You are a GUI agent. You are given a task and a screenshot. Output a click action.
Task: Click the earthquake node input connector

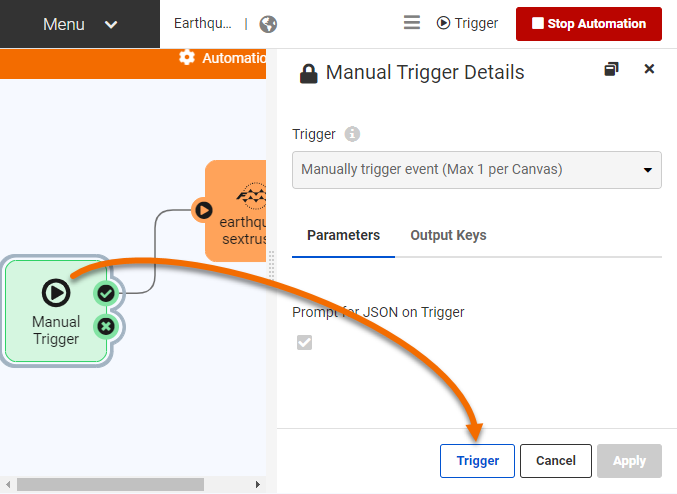203,210
